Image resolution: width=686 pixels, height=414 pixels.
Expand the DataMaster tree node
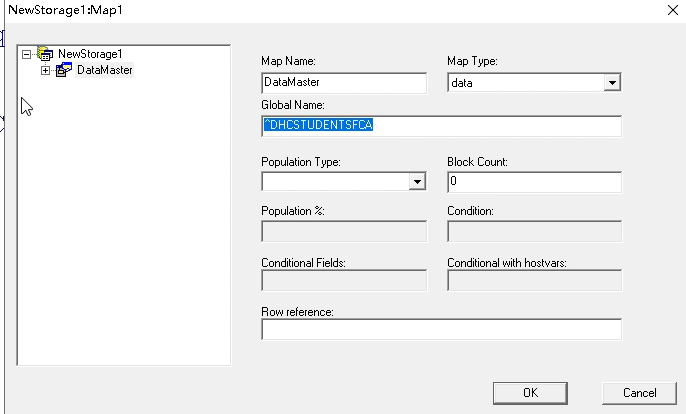point(45,70)
